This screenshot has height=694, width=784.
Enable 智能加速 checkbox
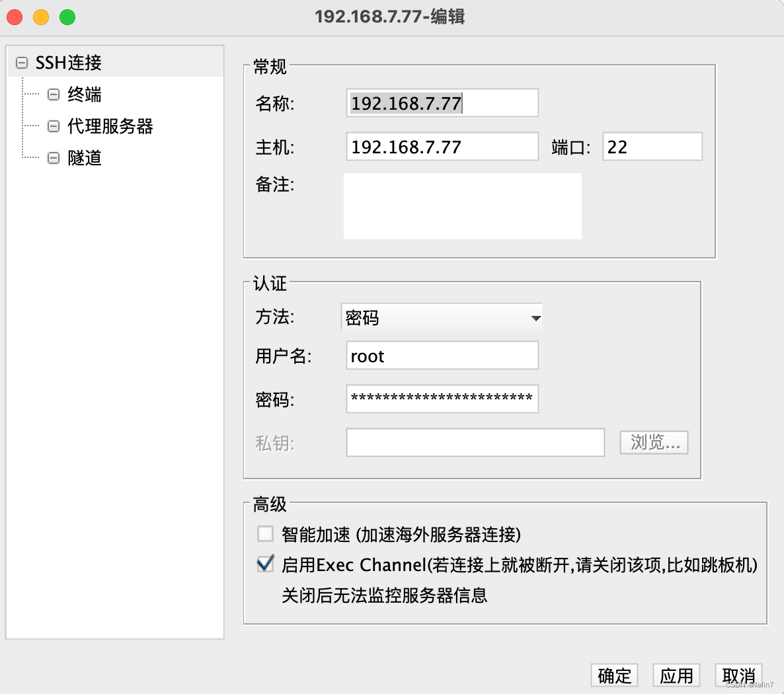265,534
